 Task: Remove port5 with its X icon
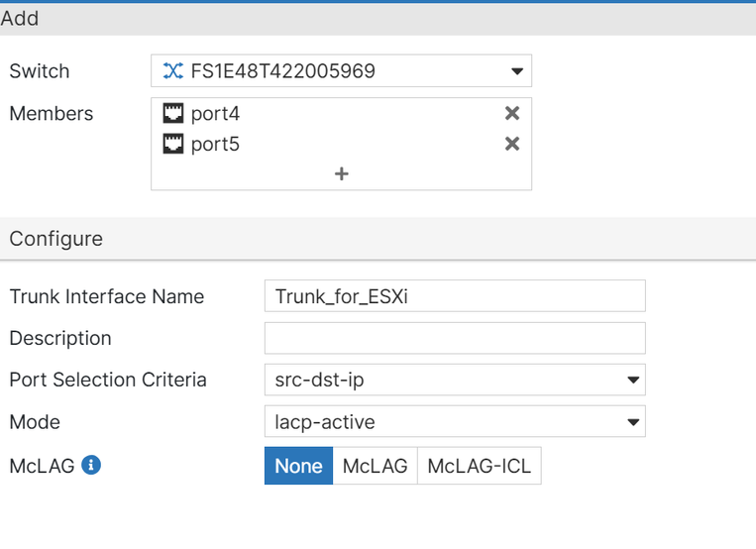click(x=512, y=144)
